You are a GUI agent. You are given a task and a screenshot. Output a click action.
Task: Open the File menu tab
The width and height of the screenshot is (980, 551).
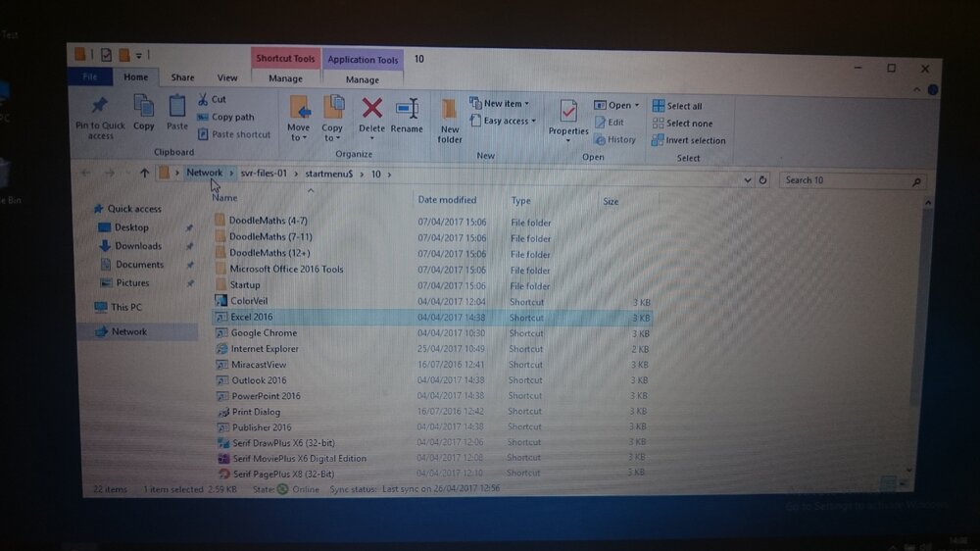pos(90,76)
